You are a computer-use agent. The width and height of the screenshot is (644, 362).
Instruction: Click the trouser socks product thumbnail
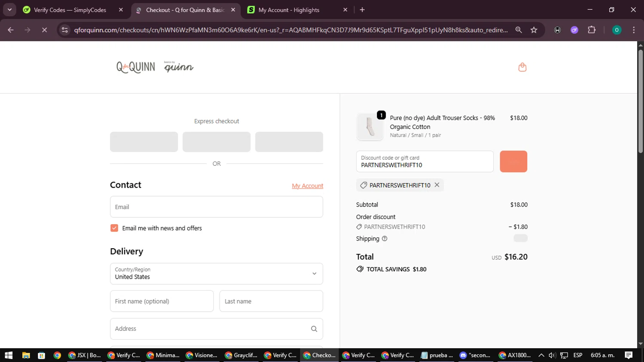[x=370, y=127]
